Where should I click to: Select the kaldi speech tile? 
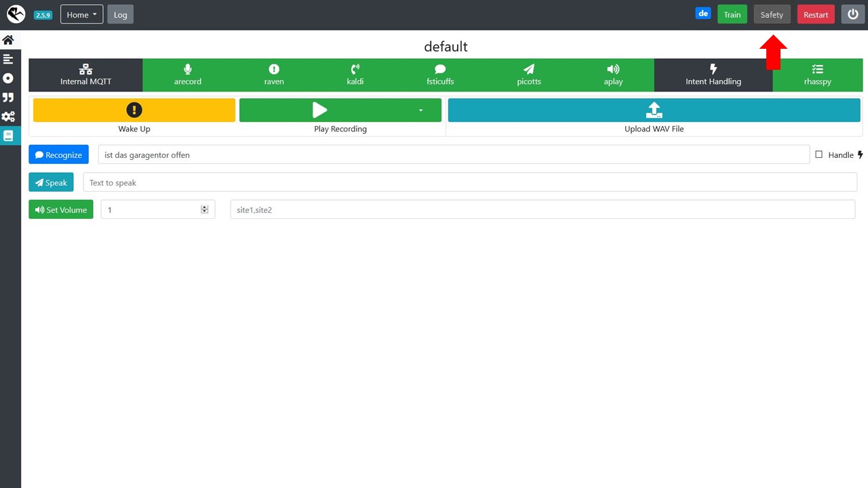pos(355,75)
